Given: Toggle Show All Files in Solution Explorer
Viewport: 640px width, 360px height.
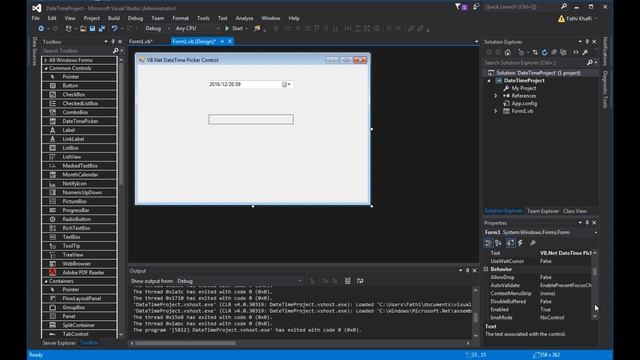Looking at the screenshot, I should tap(563, 52).
